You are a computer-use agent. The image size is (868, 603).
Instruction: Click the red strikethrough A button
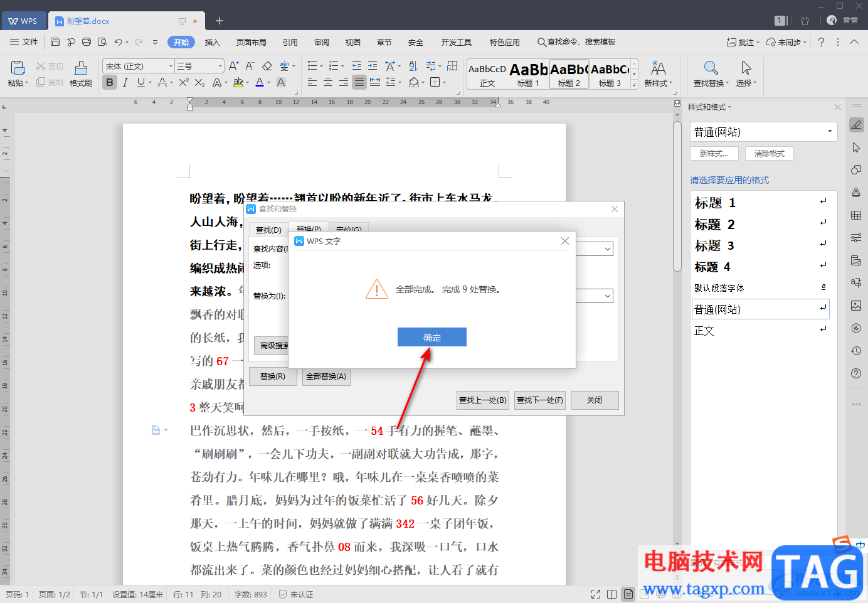(162, 82)
